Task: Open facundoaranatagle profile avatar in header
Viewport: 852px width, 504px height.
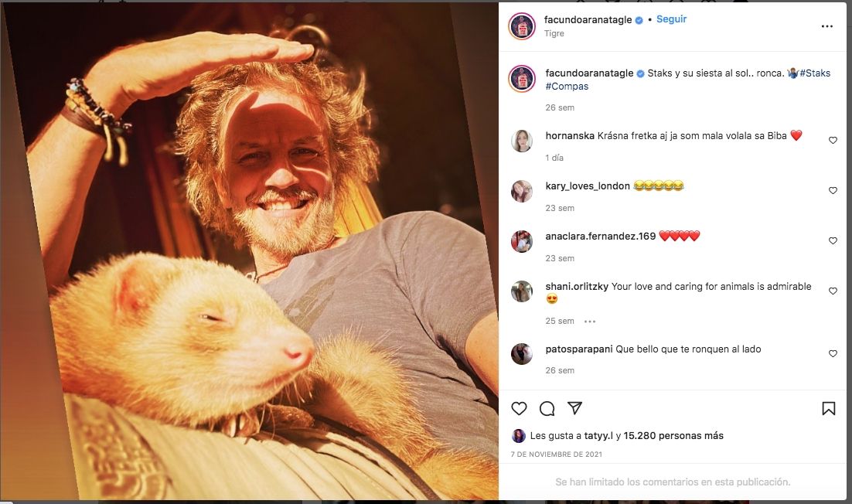Action: pyautogui.click(x=522, y=26)
